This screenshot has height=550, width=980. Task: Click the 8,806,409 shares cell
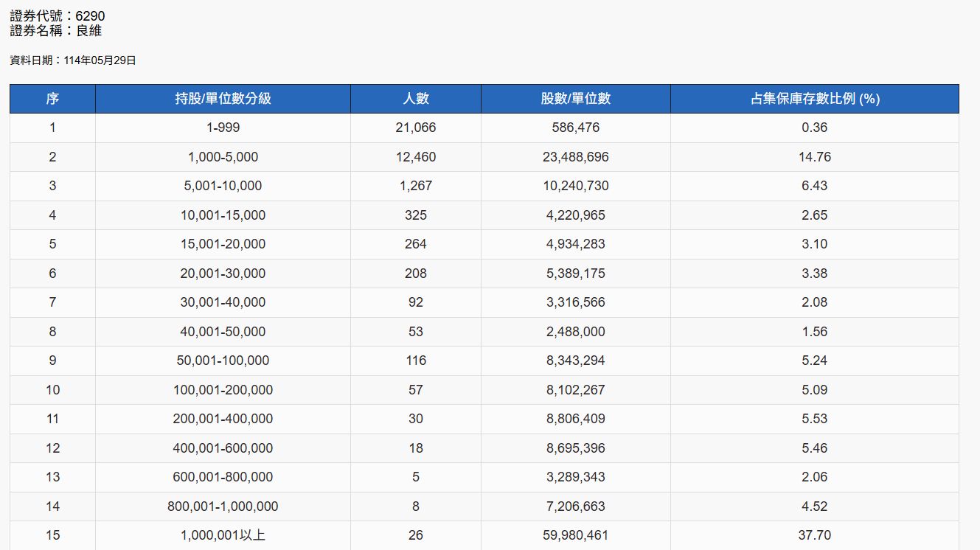point(576,419)
